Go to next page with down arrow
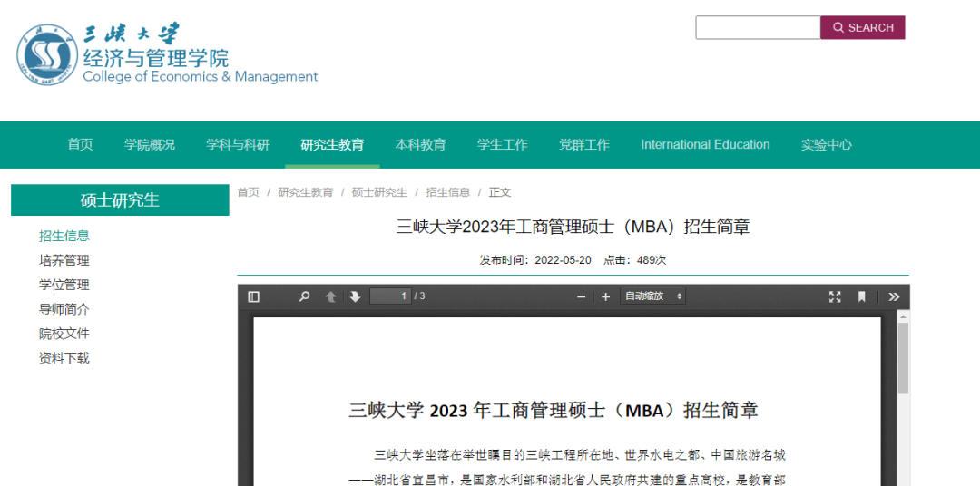The image size is (980, 486). 355,296
